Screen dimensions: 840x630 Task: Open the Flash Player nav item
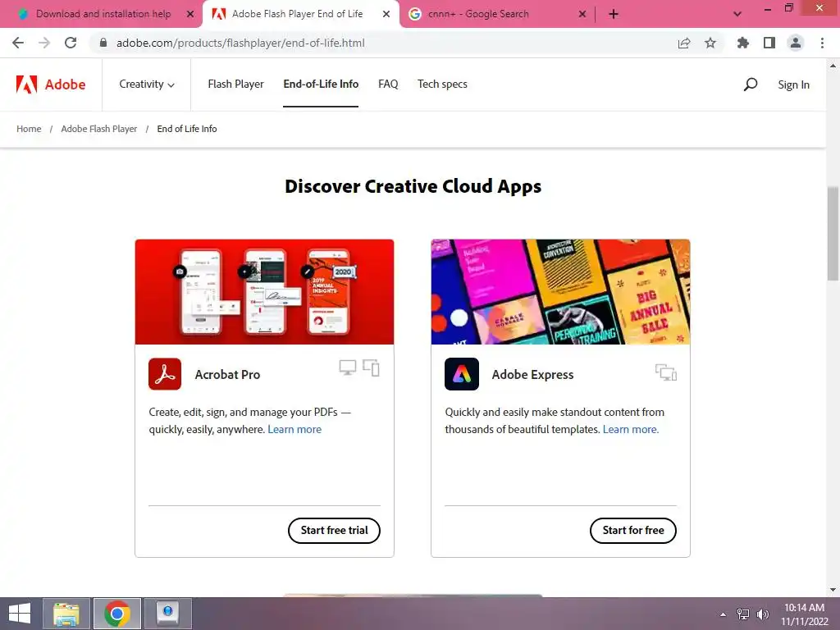tap(235, 84)
